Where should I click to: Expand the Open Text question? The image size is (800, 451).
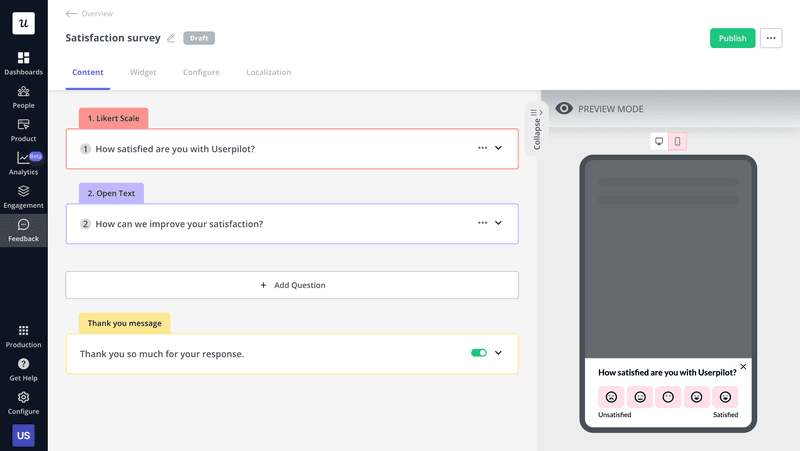point(498,223)
